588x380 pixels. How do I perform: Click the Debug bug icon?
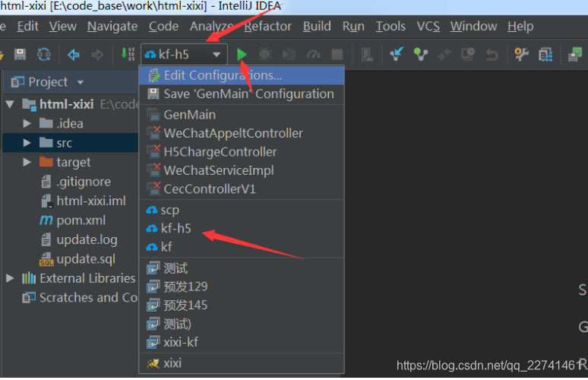[265, 55]
